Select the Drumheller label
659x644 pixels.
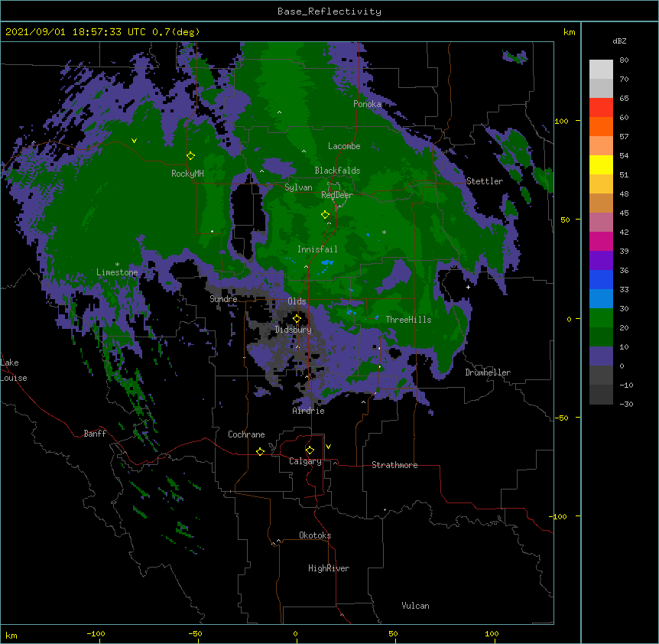[488, 372]
